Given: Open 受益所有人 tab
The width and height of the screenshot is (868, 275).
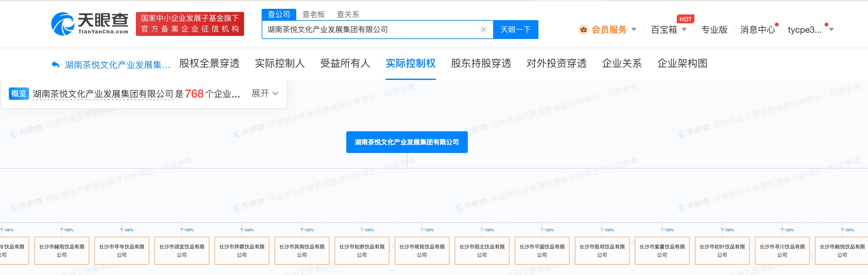Looking at the screenshot, I should point(345,63).
